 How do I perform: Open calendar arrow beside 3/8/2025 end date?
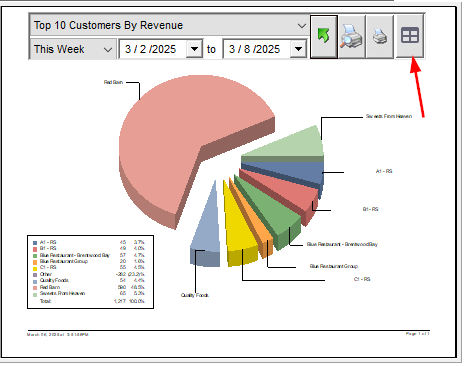point(298,49)
